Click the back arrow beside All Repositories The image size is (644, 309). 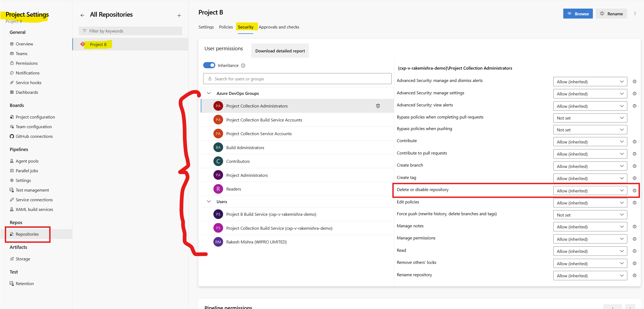click(x=82, y=15)
